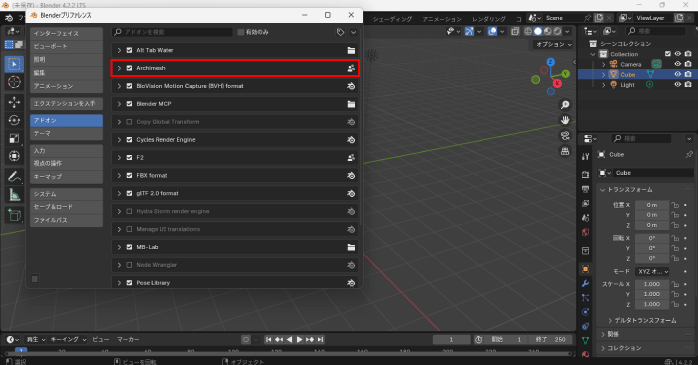The height and width of the screenshot is (365, 698).
Task: Select the Measure tool
Action: click(14, 195)
